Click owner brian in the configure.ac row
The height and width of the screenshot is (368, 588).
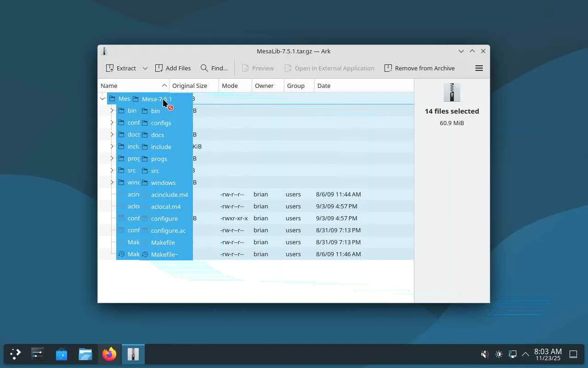(260, 230)
